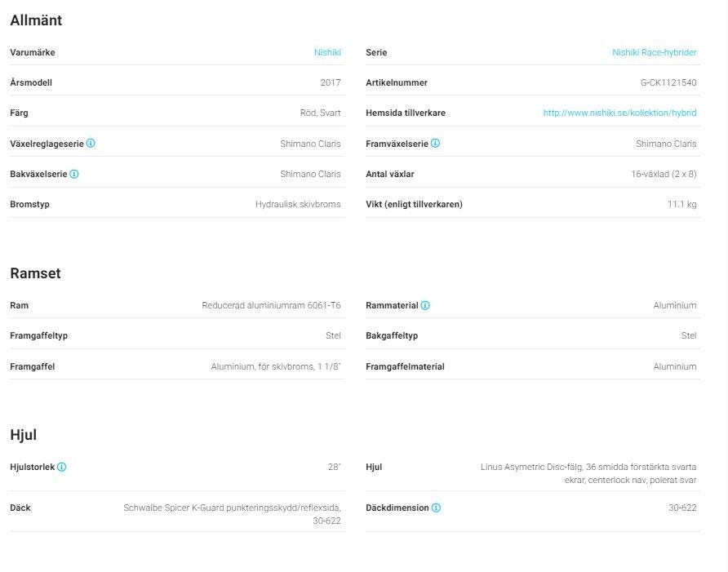728x572 pixels.
Task: Open the info icon beside Däckdimension
Action: point(436,508)
